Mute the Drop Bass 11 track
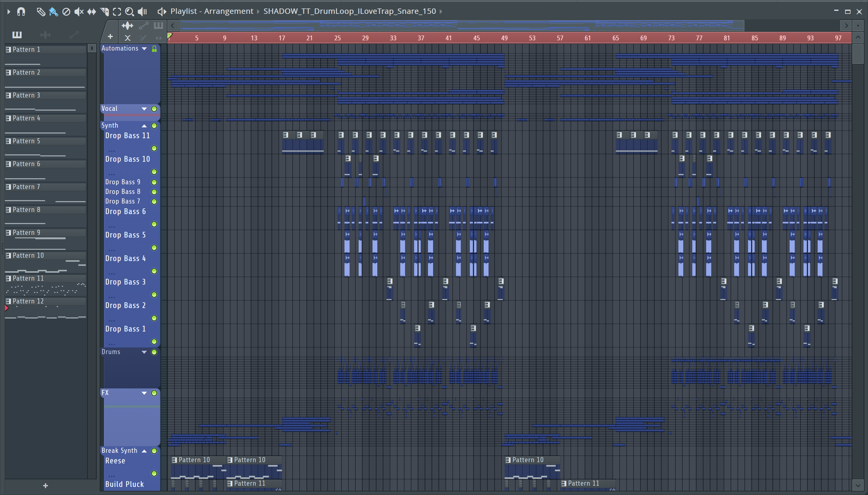868x495 pixels. (154, 148)
